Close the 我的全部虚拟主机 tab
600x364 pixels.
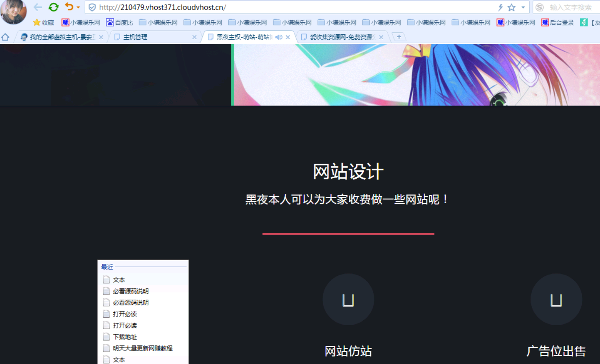coord(101,37)
